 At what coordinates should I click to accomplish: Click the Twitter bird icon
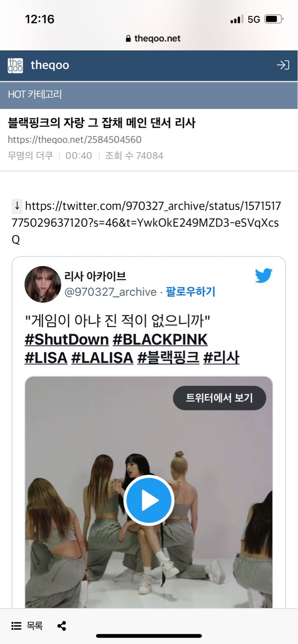point(264,276)
